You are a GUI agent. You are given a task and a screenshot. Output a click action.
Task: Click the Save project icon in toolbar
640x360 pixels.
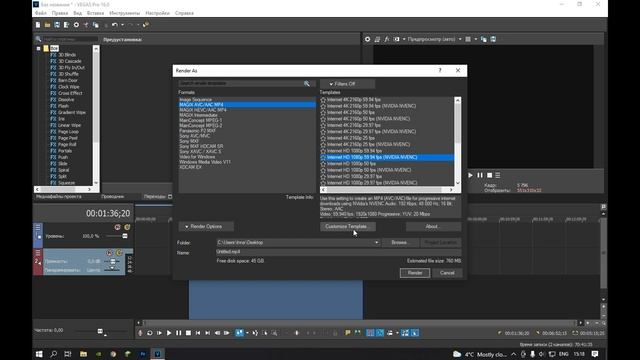point(57,25)
